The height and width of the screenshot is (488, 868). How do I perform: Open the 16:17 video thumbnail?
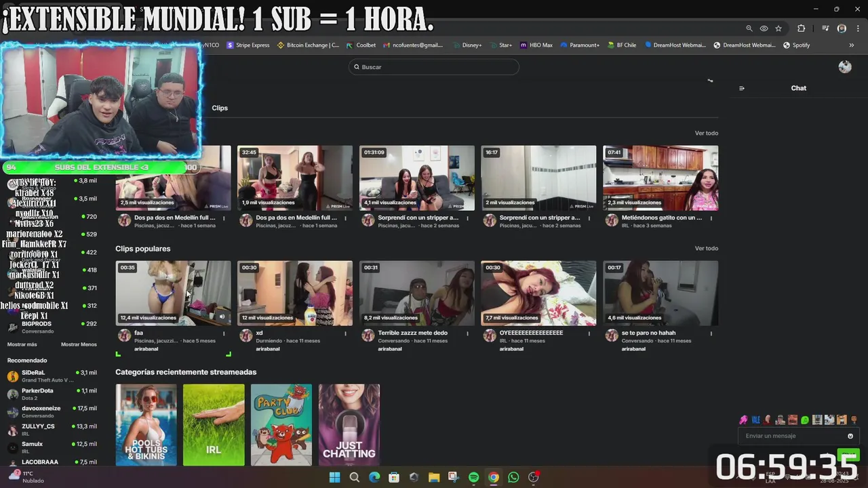(x=538, y=178)
